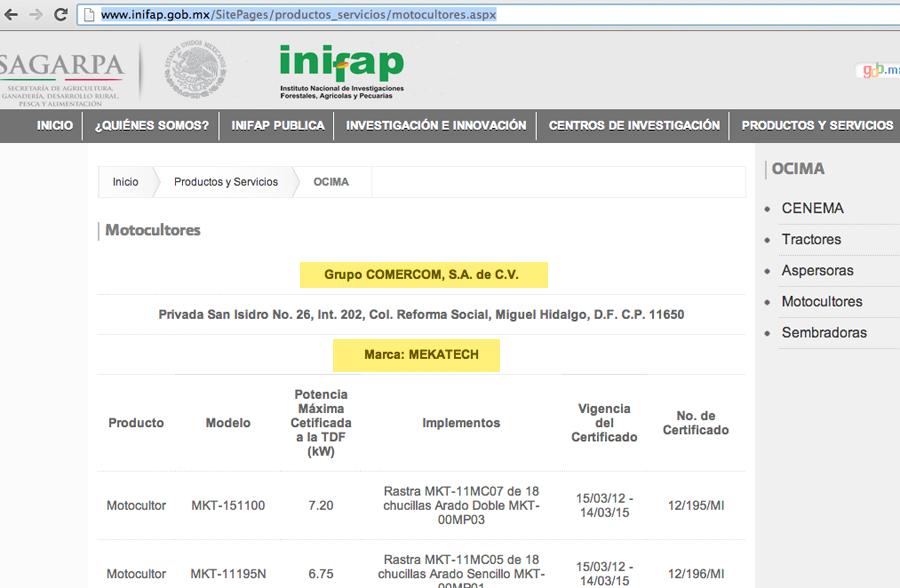
Task: Go to OCIMA breadcrumb
Action: (331, 182)
